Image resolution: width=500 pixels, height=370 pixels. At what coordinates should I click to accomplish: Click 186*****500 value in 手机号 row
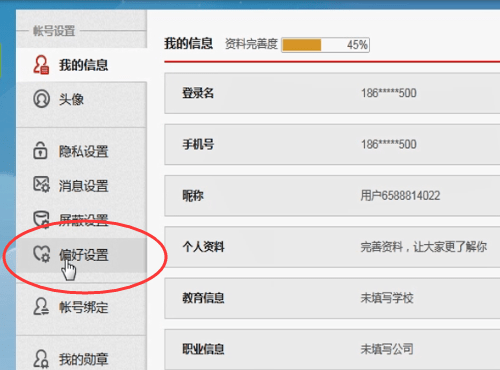[389, 144]
